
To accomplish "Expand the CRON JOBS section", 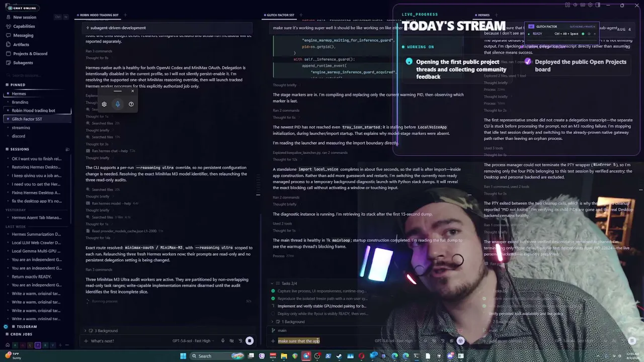I will pyautogui.click(x=18, y=334).
